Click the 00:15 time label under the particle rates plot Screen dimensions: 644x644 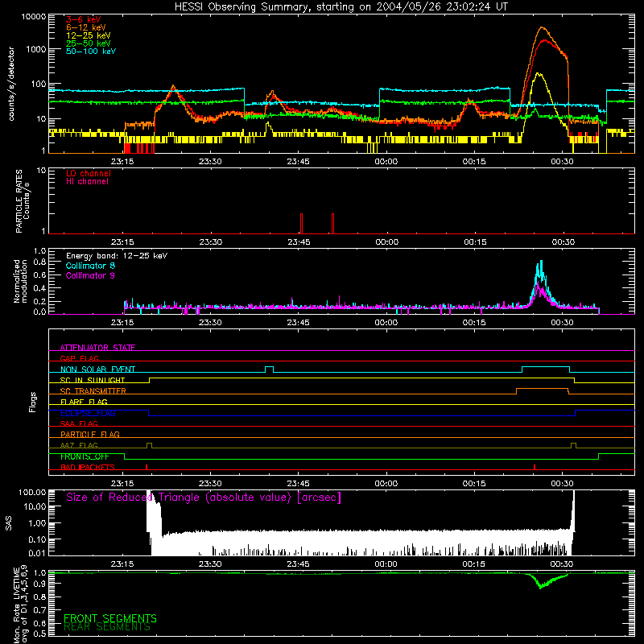[475, 242]
